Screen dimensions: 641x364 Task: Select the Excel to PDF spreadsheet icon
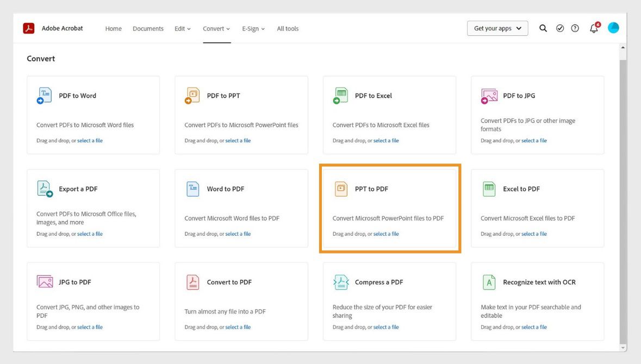(x=489, y=188)
